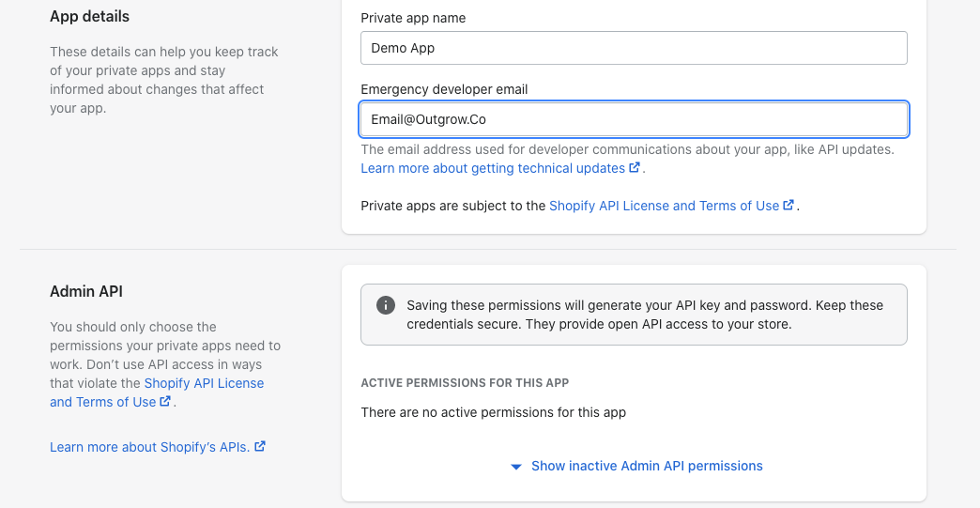Click the 'Admin API' section heading
Image resolution: width=980 pixels, height=508 pixels.
point(86,291)
